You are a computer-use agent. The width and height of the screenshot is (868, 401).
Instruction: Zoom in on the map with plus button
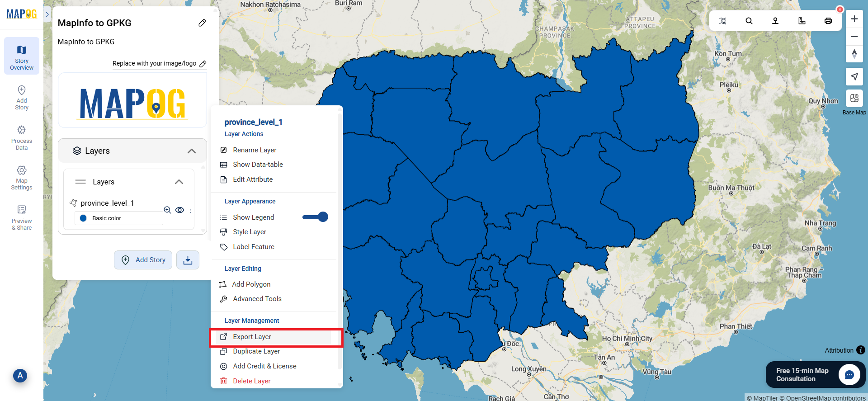(854, 19)
